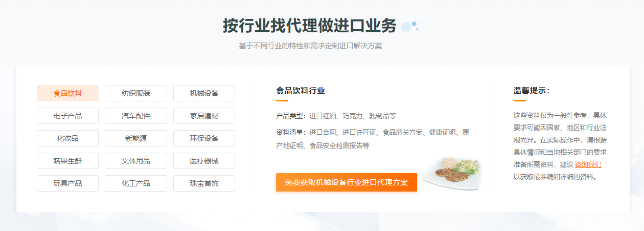The image size is (644, 231).
Task: Click the food plate image
Action: [452, 173]
